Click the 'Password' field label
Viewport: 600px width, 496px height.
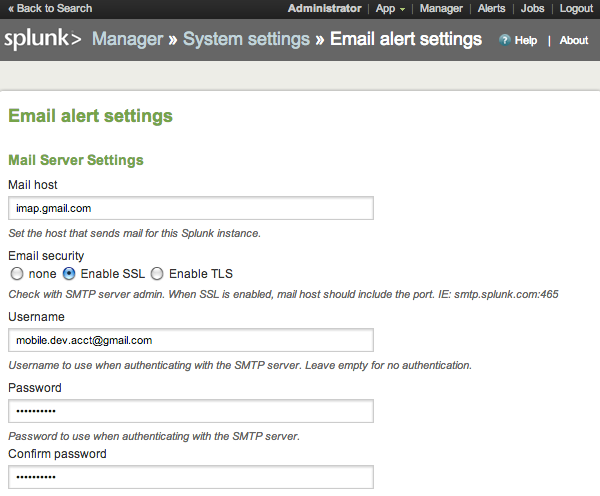pyautogui.click(x=35, y=388)
